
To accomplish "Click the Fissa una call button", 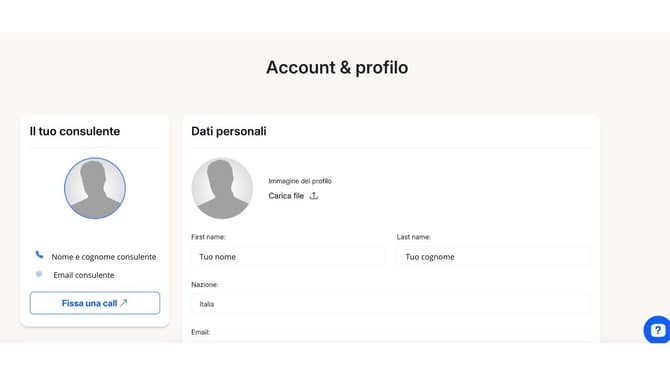I will 95,303.
